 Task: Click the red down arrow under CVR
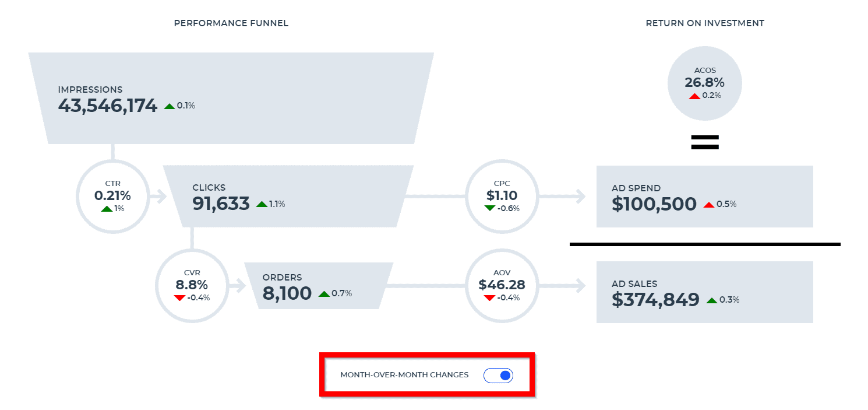click(179, 297)
